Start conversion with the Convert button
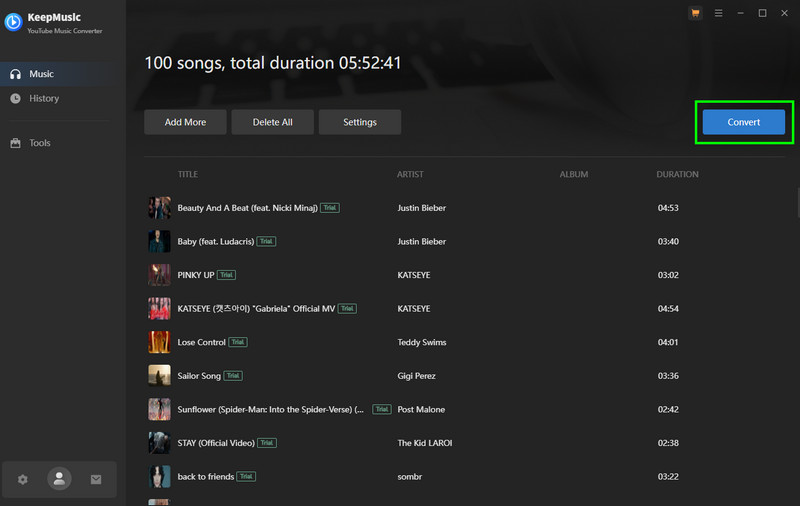This screenshot has height=506, width=800. tap(743, 122)
